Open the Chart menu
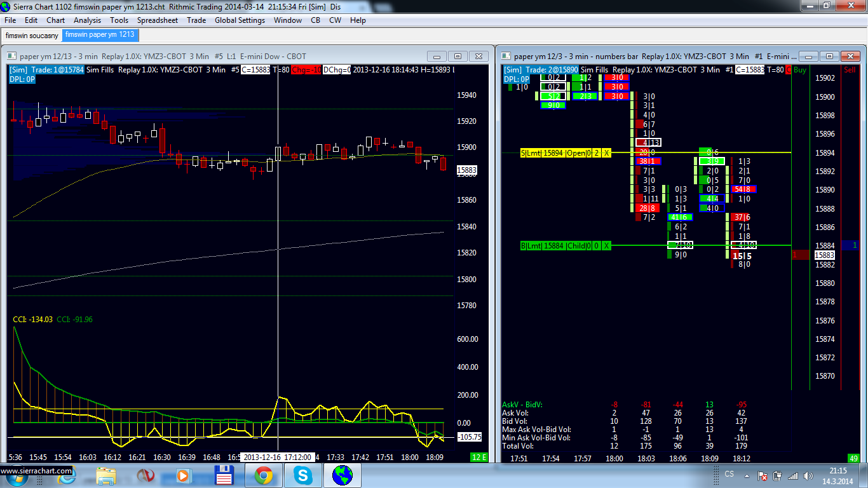The height and width of the screenshot is (488, 868). [55, 20]
